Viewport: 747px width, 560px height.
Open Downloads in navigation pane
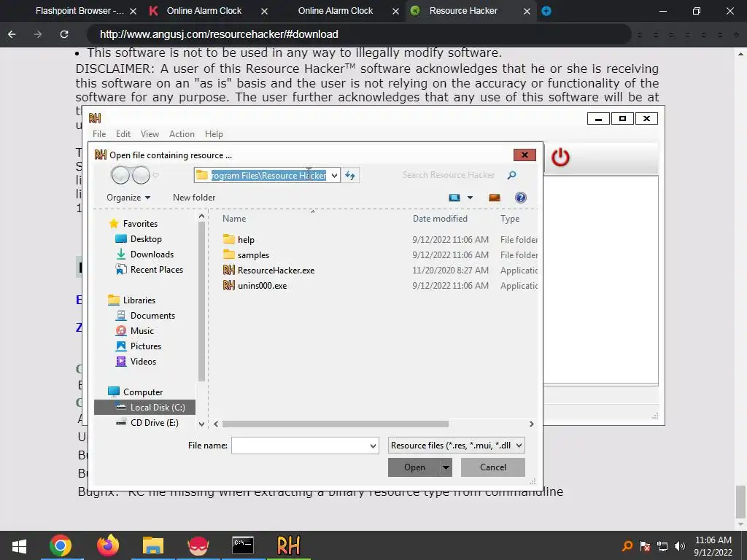152,254
